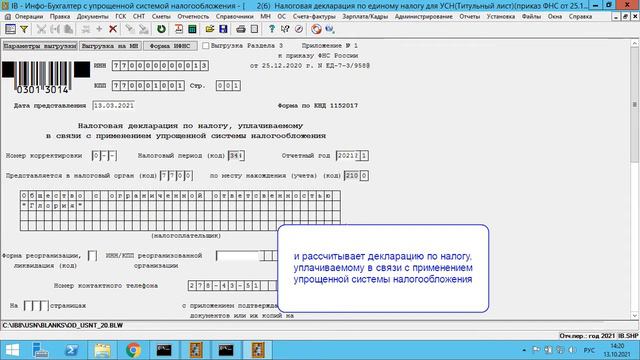
Task: Click the red X delete icon
Action: [x=113, y=29]
